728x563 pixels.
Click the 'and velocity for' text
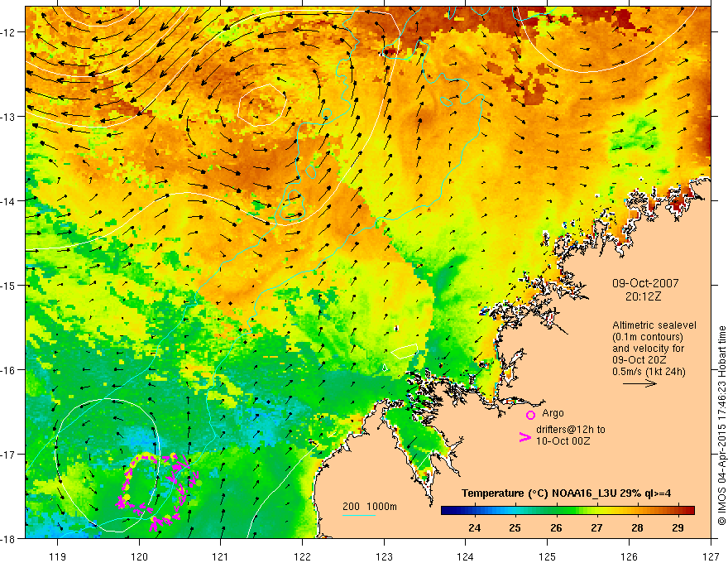pyautogui.click(x=648, y=349)
